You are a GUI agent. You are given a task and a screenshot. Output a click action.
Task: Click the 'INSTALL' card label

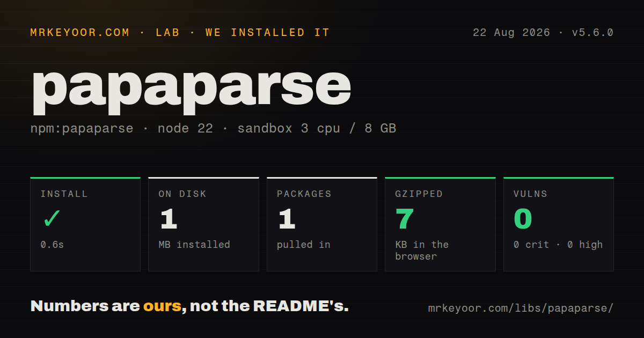coord(64,194)
